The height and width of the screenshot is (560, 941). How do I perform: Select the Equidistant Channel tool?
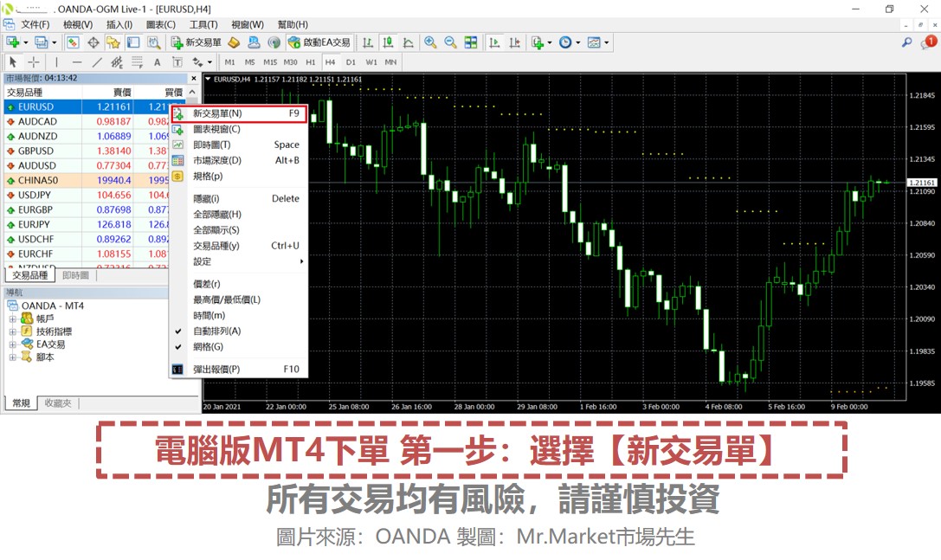[x=117, y=61]
